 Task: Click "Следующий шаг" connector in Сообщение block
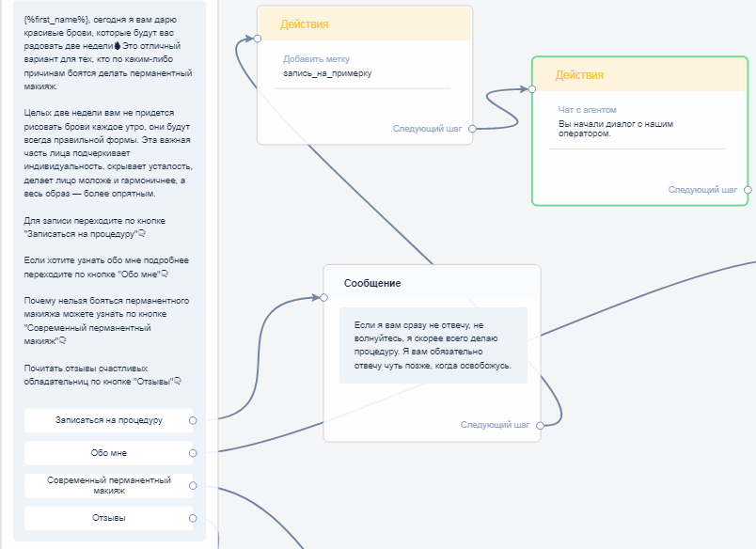coord(540,425)
